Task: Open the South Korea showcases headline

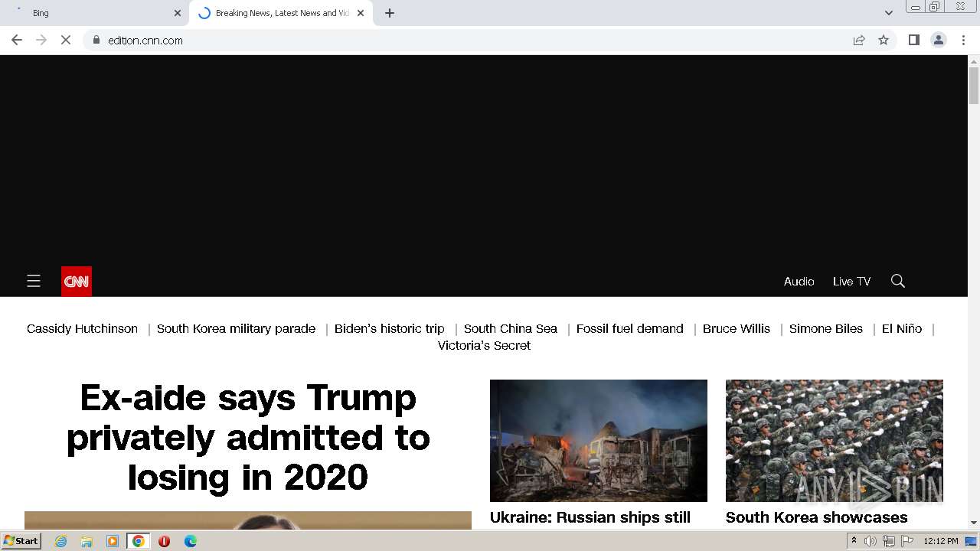Action: coord(816,517)
